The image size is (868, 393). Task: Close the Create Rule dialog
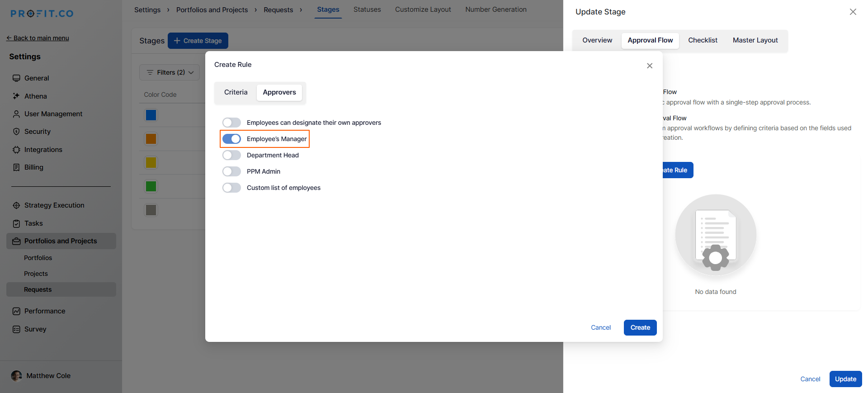tap(650, 66)
